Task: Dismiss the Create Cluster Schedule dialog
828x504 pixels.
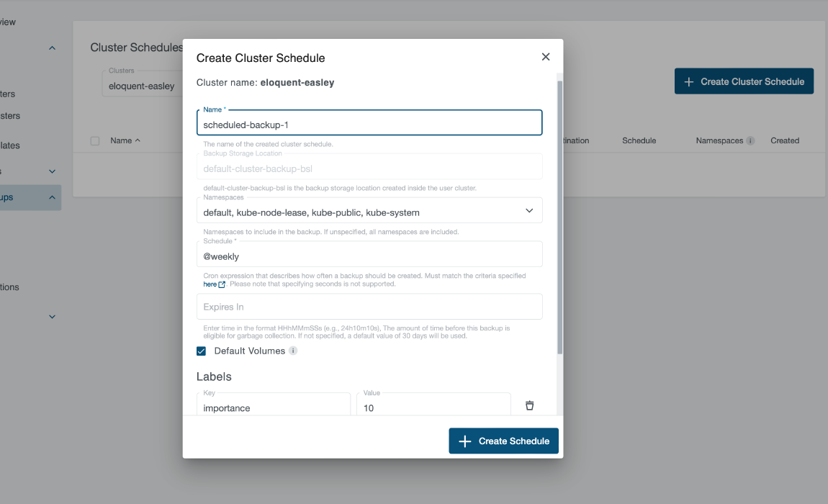Action: [545, 56]
